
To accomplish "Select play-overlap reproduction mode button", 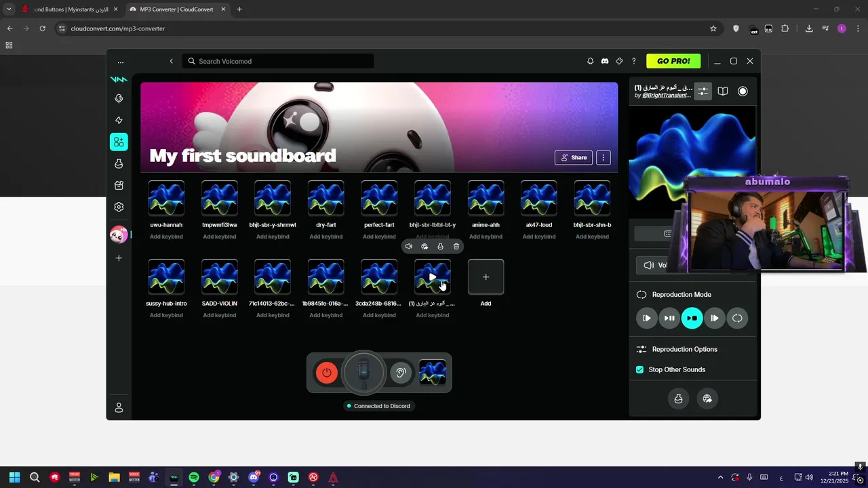I will 714,318.
